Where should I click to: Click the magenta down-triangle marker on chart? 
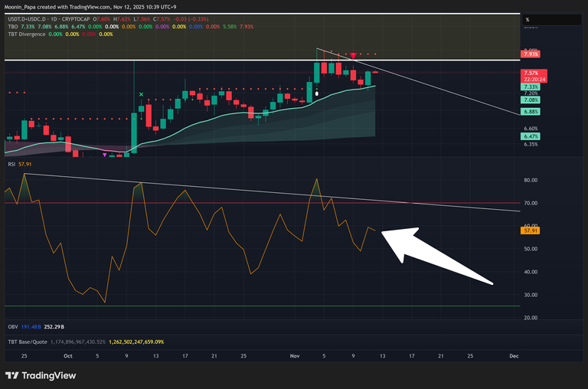tap(105, 155)
